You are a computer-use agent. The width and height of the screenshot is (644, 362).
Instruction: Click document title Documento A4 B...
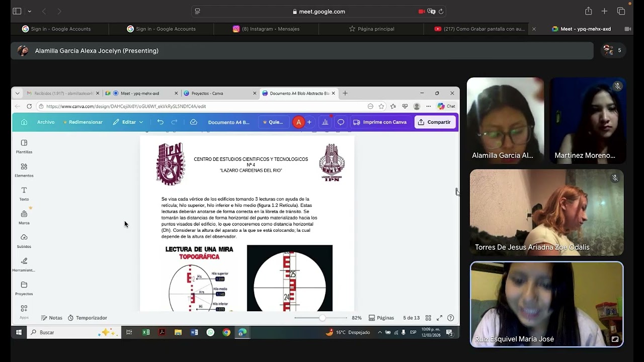pos(228,122)
